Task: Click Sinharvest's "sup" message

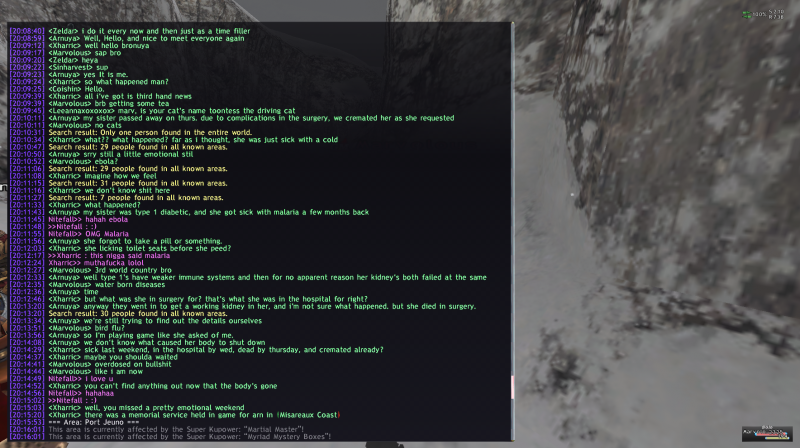Action: coord(78,67)
